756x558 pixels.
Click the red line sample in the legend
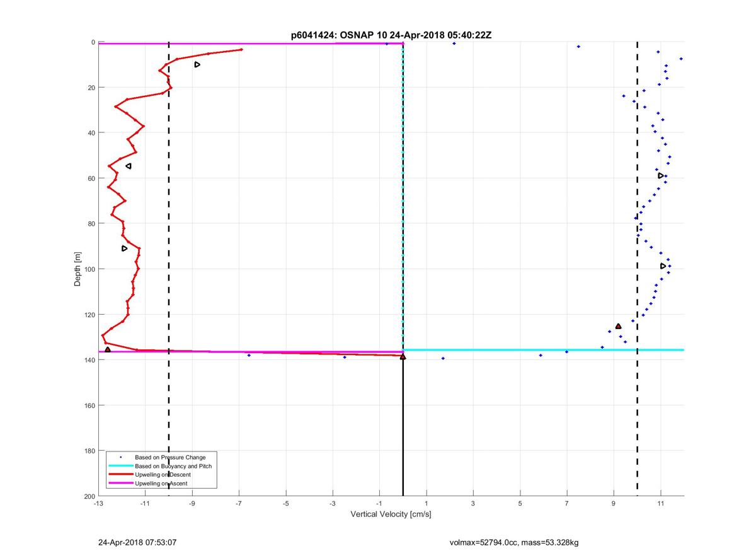click(120, 474)
